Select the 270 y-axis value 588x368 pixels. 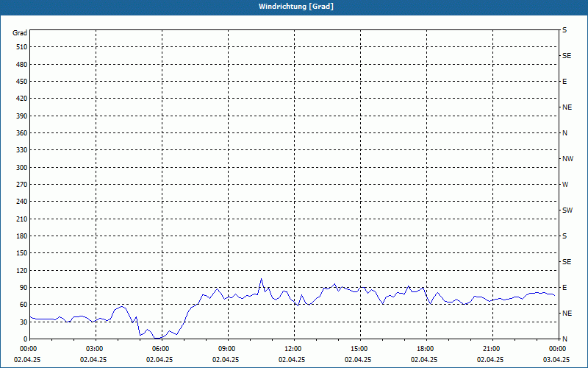[x=22, y=185]
